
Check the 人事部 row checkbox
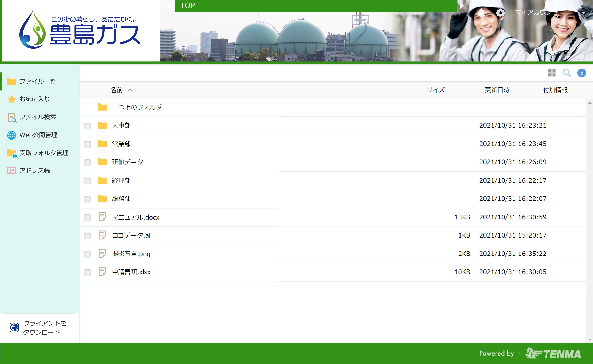87,126
